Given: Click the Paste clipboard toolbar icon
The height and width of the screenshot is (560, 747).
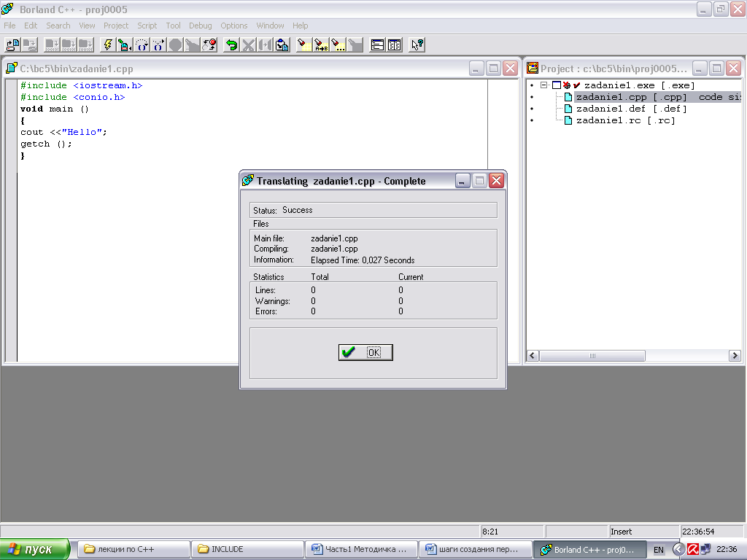Looking at the screenshot, I should 282,44.
